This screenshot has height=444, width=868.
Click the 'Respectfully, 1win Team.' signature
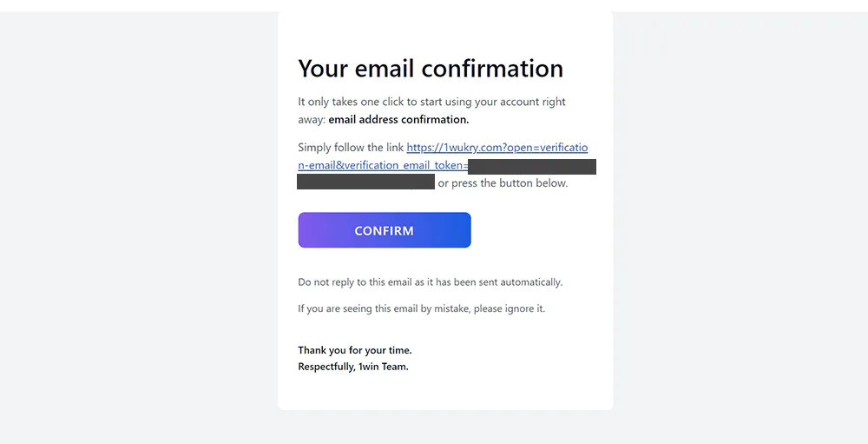(x=353, y=367)
